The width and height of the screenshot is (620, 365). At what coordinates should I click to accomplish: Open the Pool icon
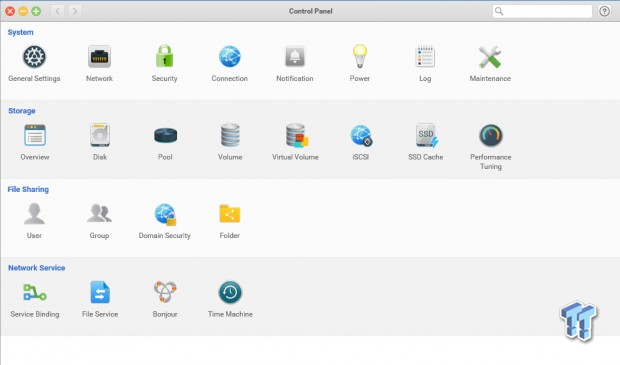(165, 135)
